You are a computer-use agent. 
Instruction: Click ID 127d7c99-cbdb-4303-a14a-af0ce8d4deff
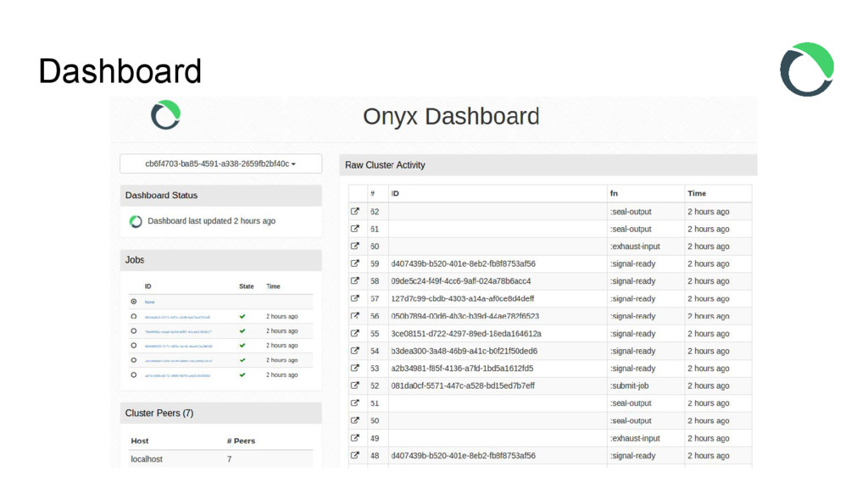(463, 299)
